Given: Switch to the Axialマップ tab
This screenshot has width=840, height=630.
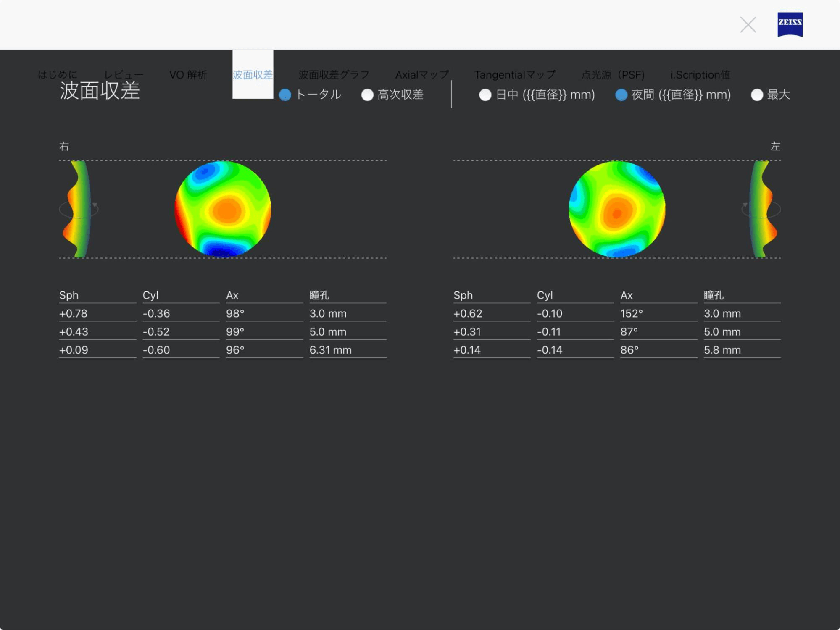Looking at the screenshot, I should [x=422, y=75].
